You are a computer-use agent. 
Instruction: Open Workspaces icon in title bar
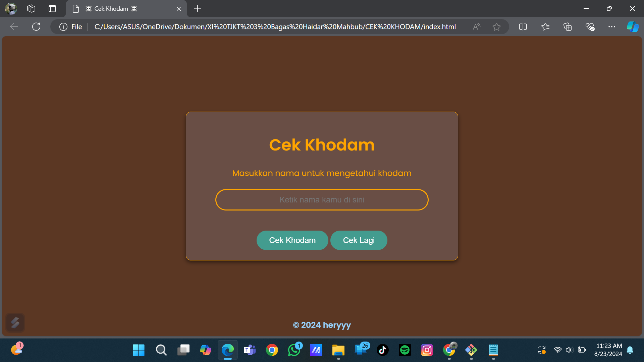(31, 9)
